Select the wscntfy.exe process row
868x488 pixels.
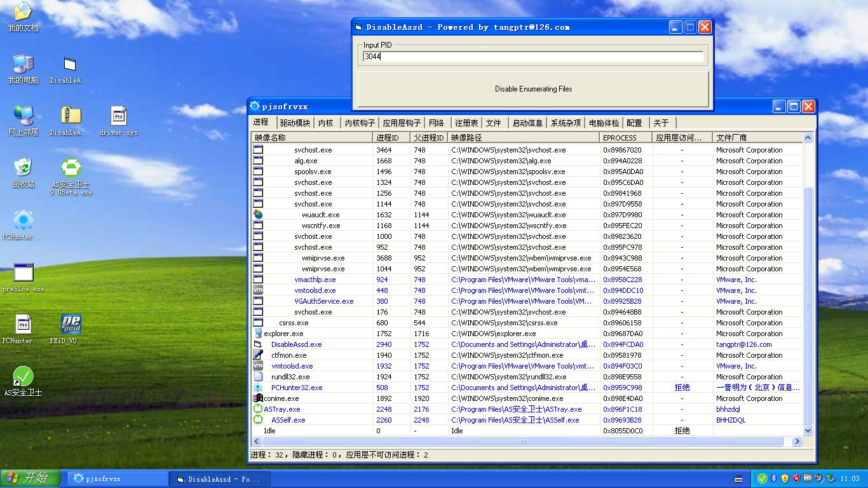coord(527,226)
